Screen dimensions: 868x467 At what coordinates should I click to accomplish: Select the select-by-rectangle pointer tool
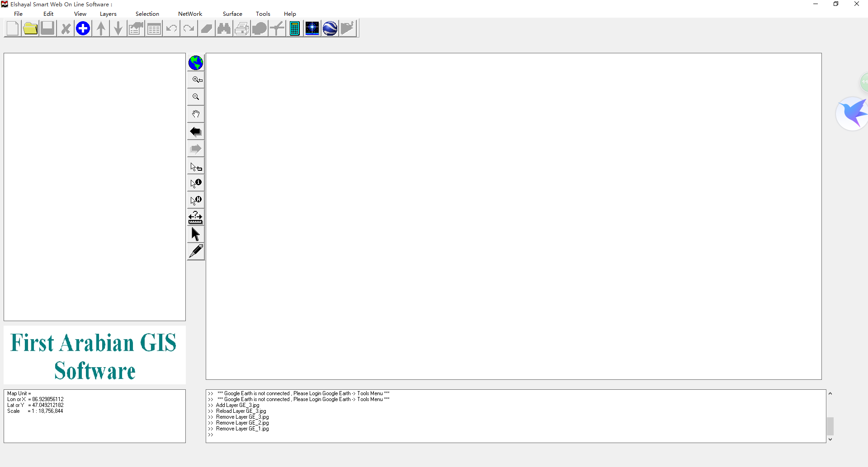click(x=196, y=167)
